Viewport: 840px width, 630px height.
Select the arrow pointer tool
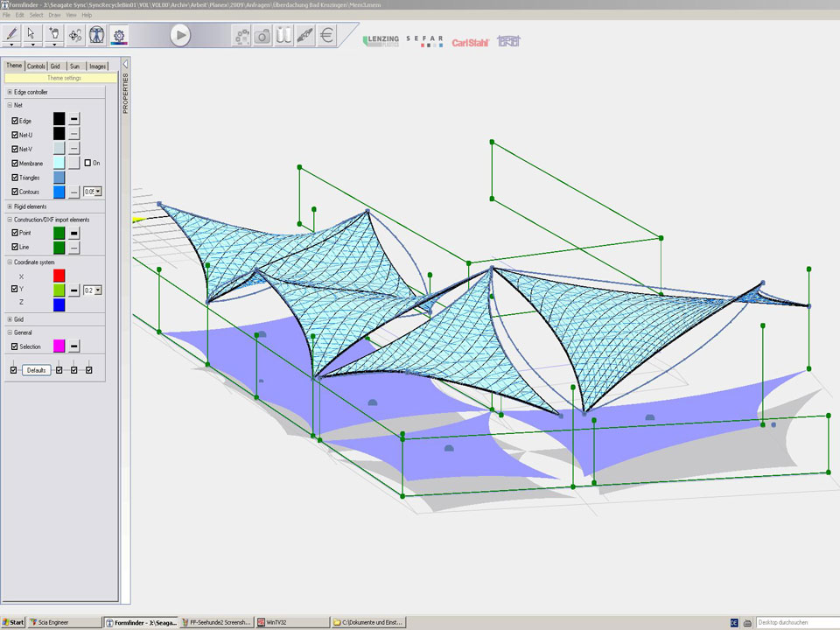(32, 34)
